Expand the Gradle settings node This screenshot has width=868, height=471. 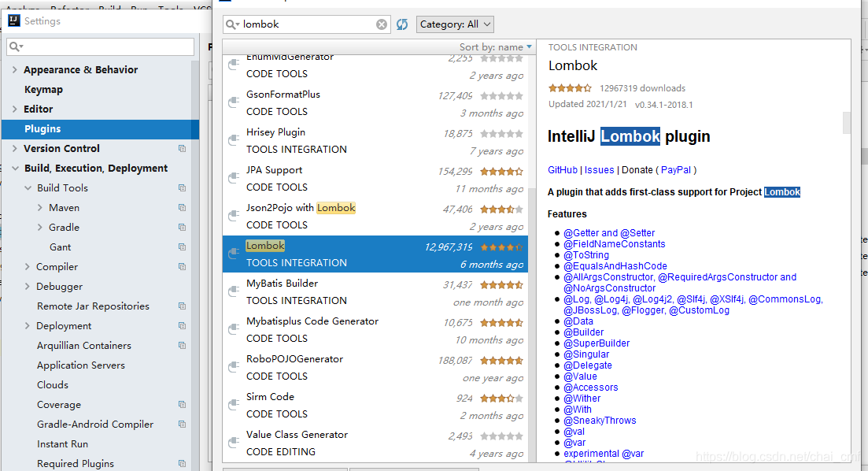click(40, 227)
